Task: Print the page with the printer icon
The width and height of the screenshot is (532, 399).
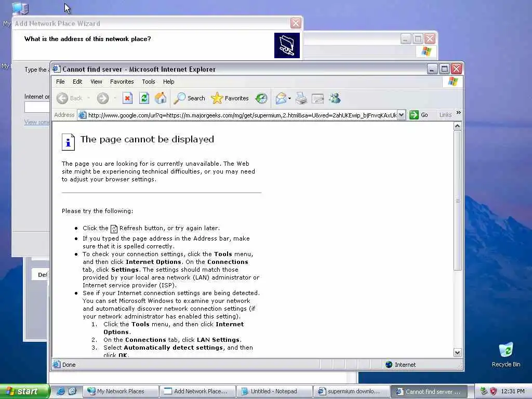Action: tap(301, 98)
